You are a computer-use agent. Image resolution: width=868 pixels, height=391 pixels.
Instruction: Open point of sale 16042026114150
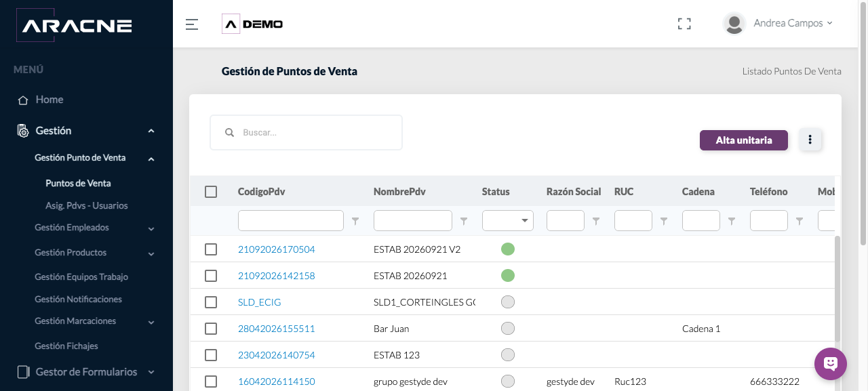tap(277, 382)
